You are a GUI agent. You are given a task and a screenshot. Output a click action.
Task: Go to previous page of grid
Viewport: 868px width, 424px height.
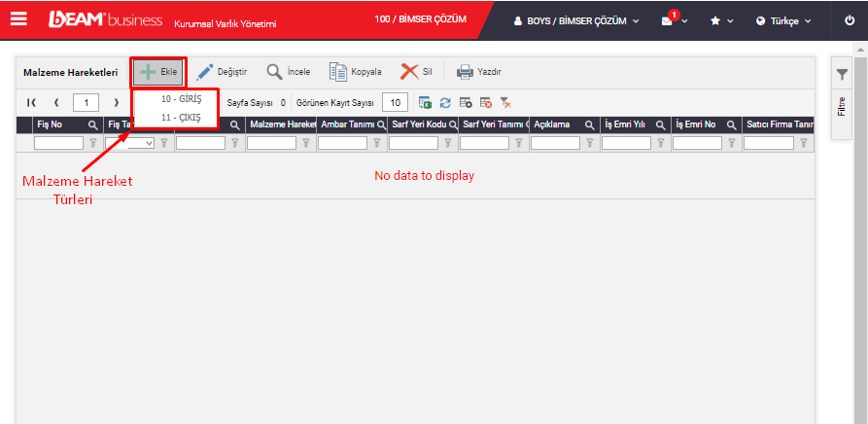point(56,102)
